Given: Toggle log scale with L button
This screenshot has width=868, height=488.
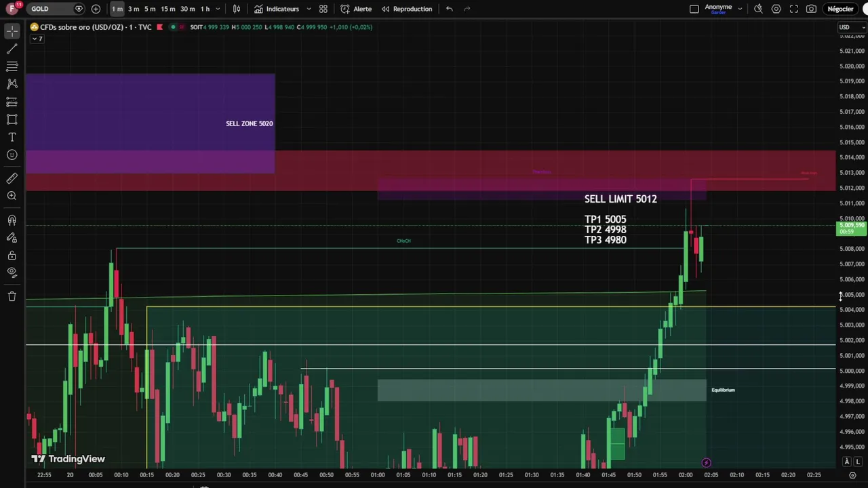Looking at the screenshot, I should (x=858, y=462).
